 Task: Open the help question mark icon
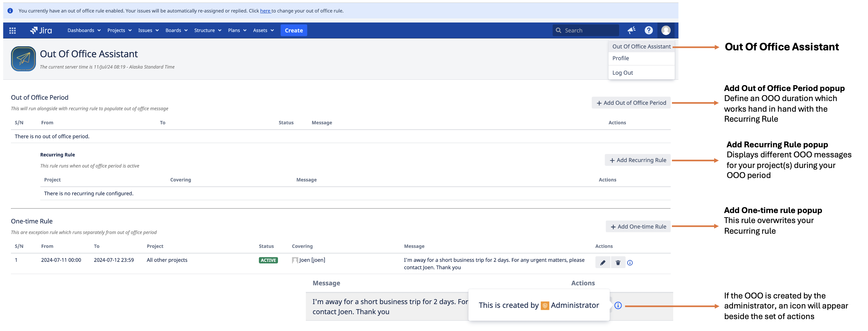pos(648,30)
